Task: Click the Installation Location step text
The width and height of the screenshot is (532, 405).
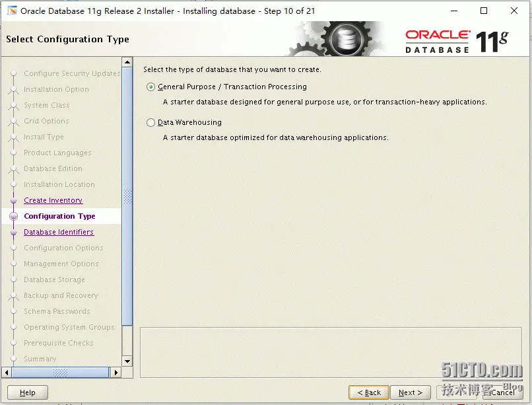Action: pos(59,184)
